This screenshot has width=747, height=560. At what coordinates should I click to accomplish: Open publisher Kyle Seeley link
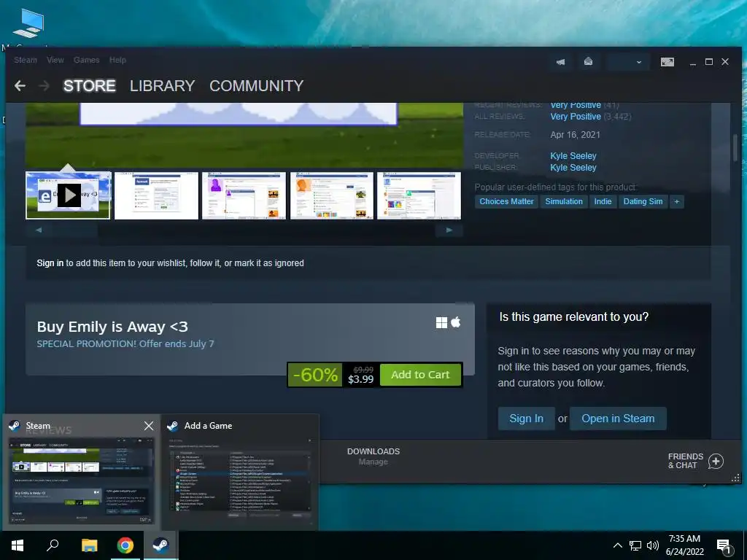573,168
